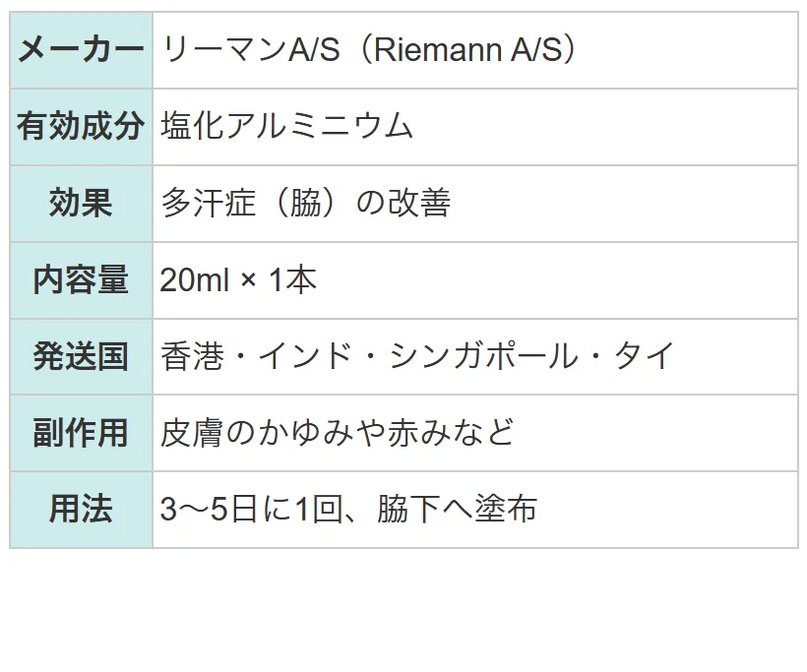Click the 3〜5日に1回 usage text
This screenshot has width=807, height=672.
(x=251, y=510)
